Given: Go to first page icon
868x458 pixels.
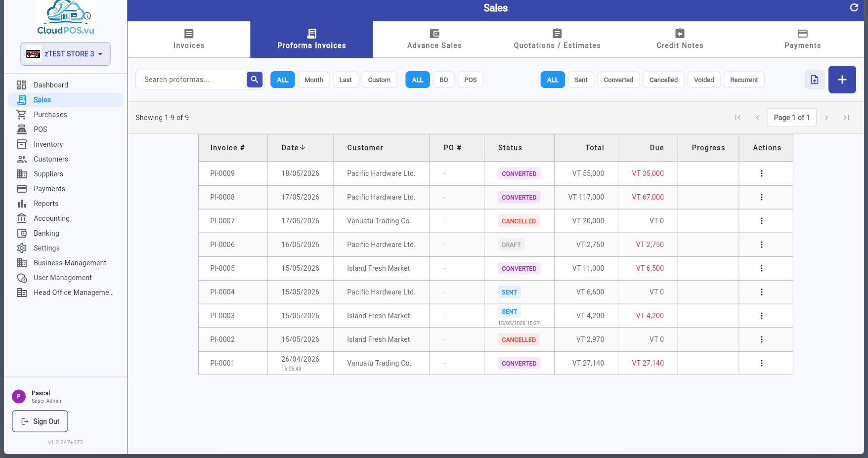Looking at the screenshot, I should [x=738, y=118].
